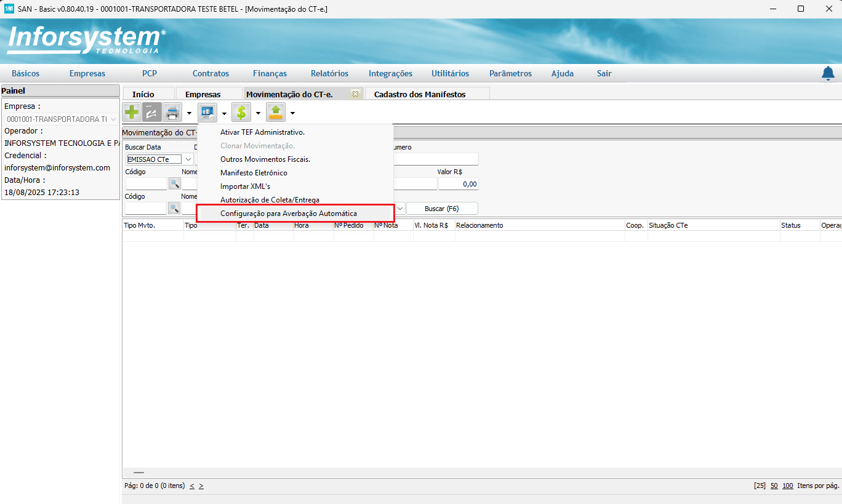Switch to the Empresas tab
Screen dimensions: 842x504
(x=203, y=94)
